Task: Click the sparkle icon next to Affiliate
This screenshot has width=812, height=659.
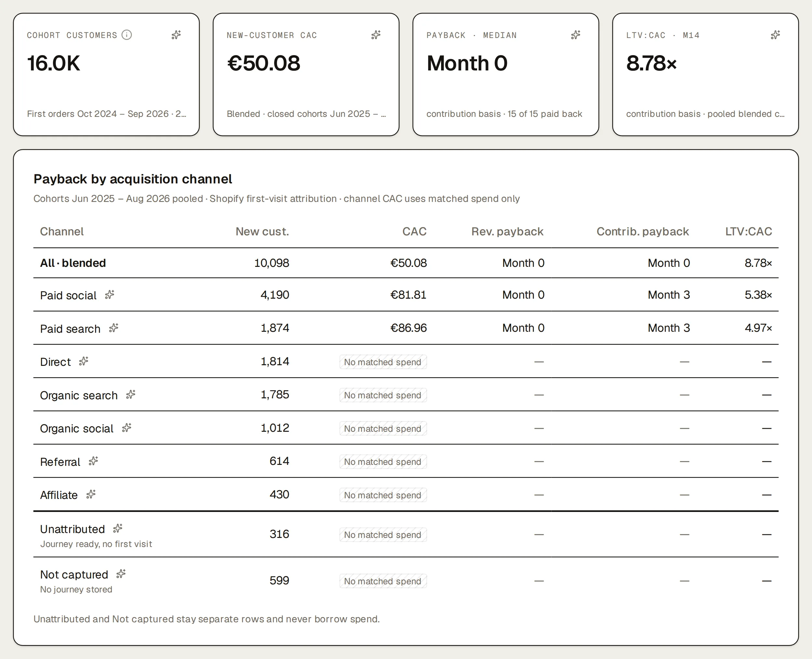Action: click(91, 494)
